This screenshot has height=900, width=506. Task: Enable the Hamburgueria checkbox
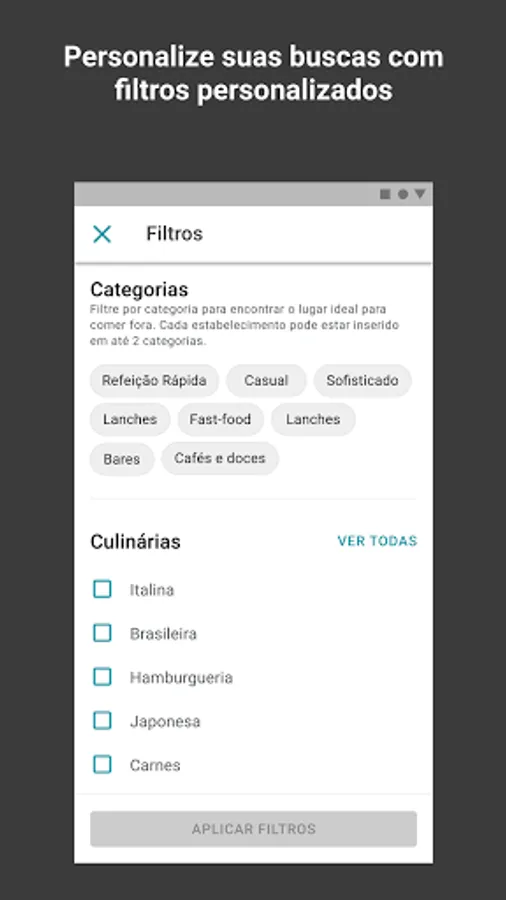coord(102,677)
